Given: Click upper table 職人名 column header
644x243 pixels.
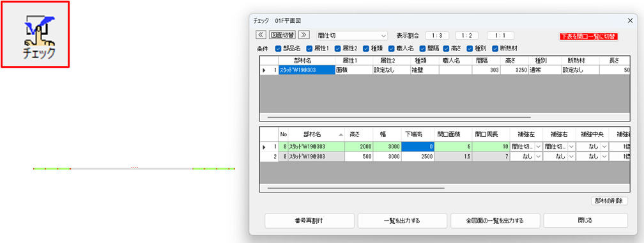Looking at the screenshot, I should click(456, 61).
